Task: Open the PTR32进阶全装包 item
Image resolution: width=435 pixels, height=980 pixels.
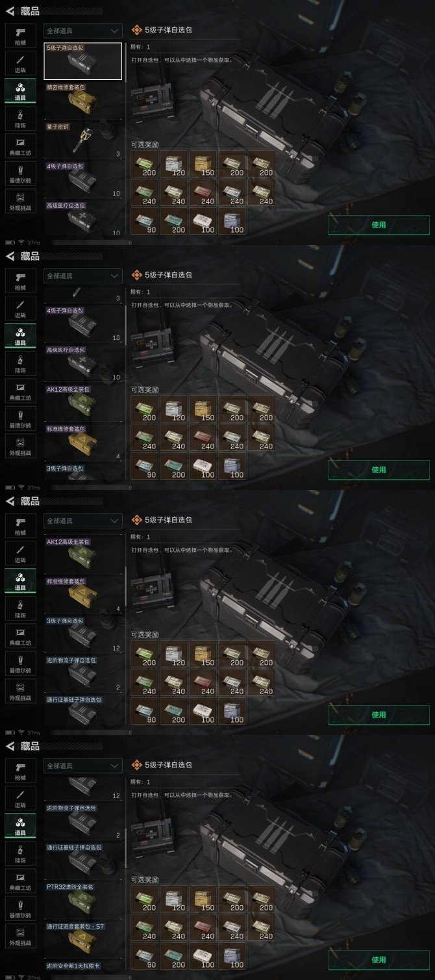Action: (x=82, y=900)
